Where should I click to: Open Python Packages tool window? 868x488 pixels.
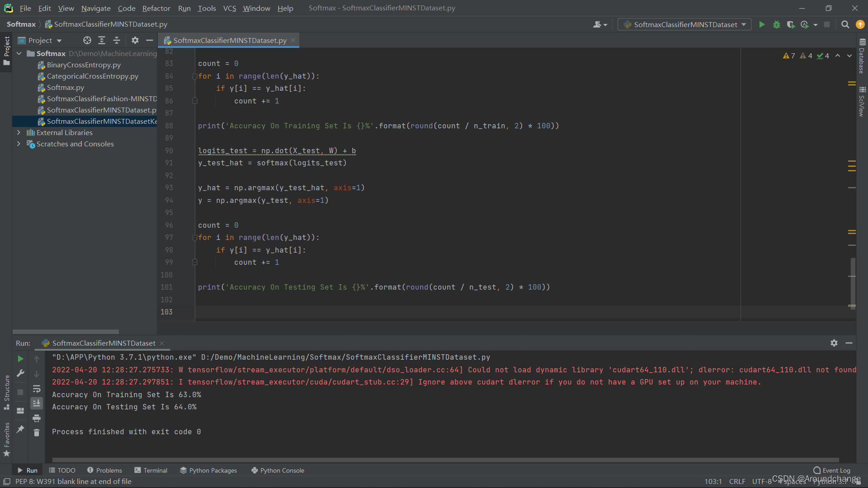(208, 470)
